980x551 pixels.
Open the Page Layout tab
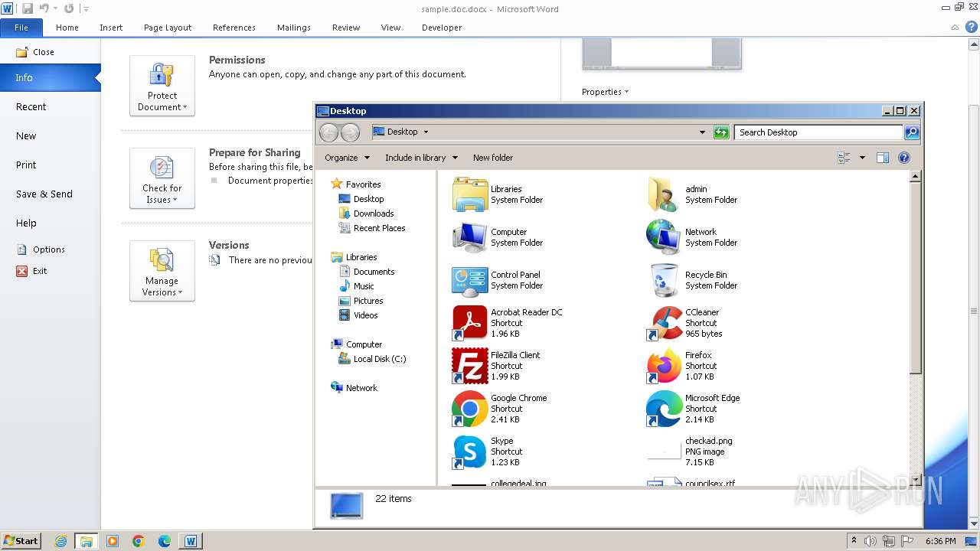[168, 28]
